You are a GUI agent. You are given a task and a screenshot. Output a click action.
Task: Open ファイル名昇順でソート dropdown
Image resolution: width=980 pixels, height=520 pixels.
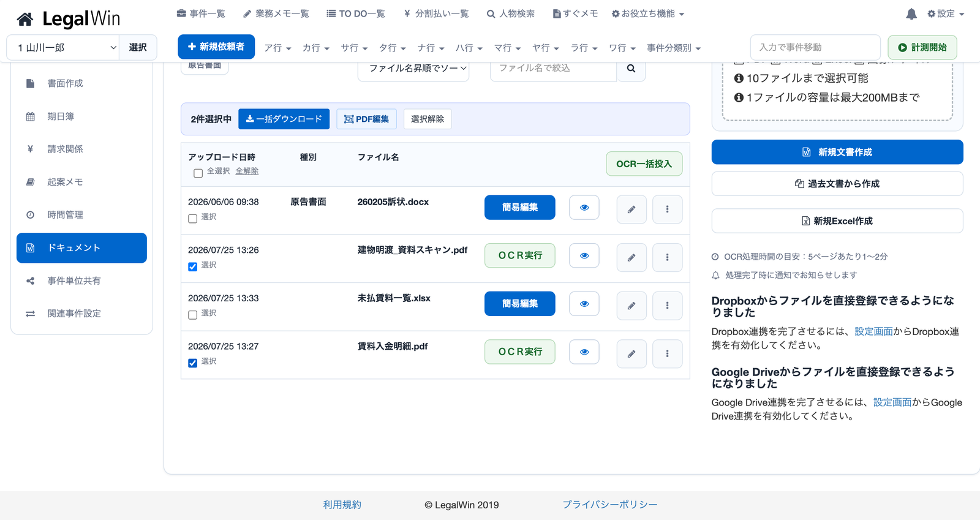coord(413,68)
